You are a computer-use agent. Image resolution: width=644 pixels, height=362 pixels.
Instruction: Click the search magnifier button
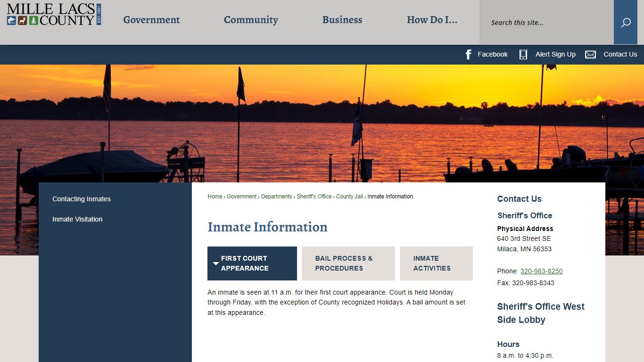tap(626, 22)
